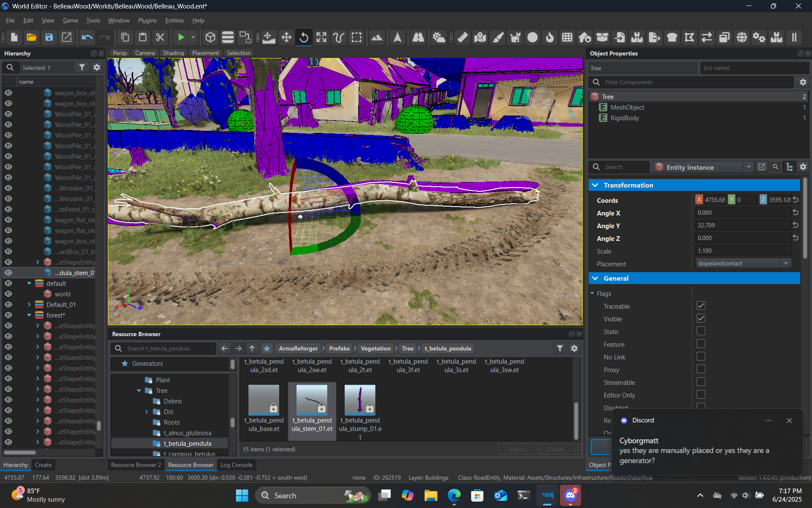
Task: Open hierarchy filter funnel
Action: 82,67
